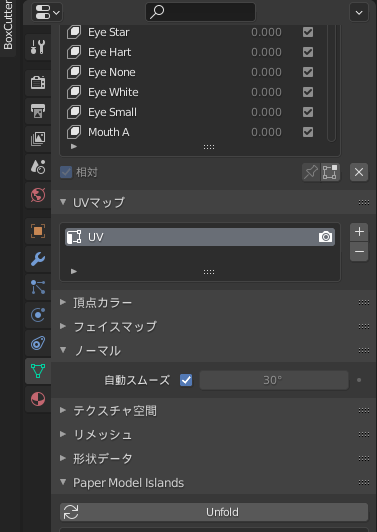Click Mouth A value 0.000 field
The width and height of the screenshot is (377, 532).
click(266, 132)
